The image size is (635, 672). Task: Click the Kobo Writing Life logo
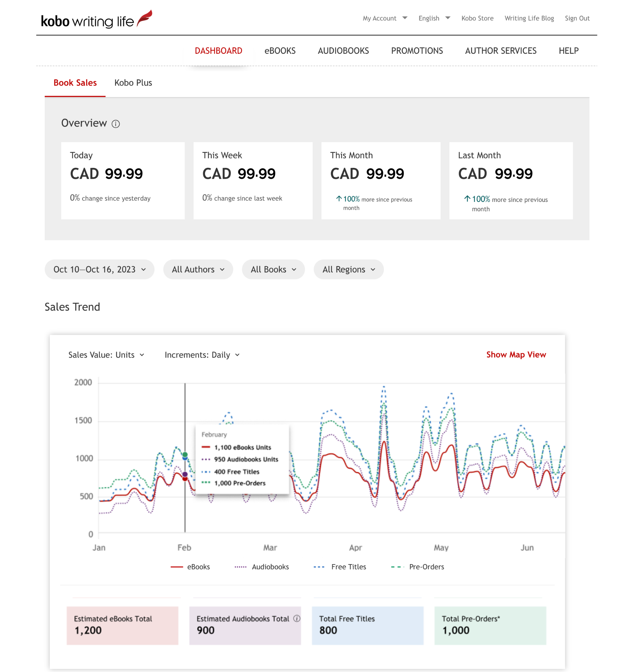pos(96,19)
